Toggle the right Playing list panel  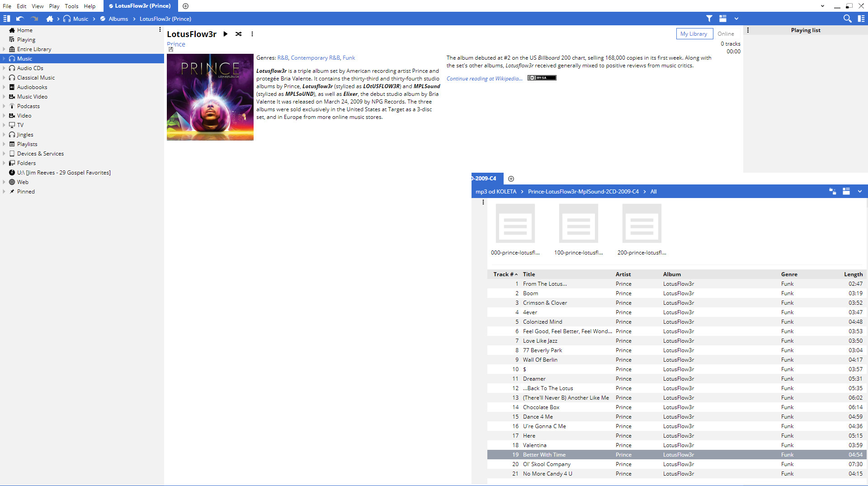click(x=861, y=19)
